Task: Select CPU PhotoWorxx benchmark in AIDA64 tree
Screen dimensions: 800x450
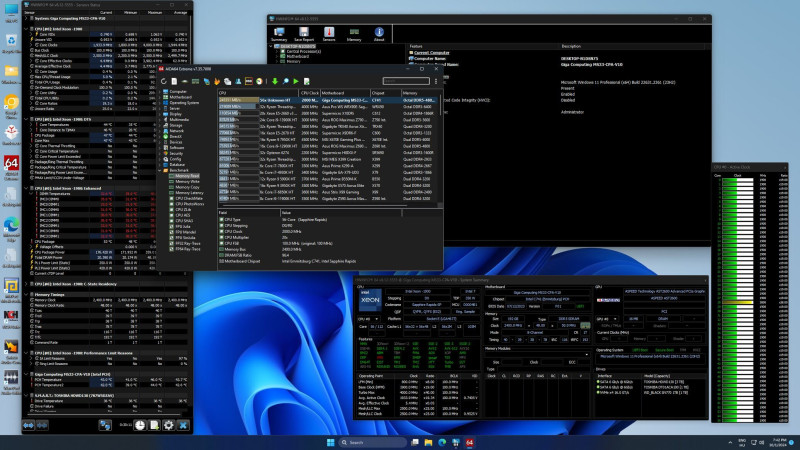Action: (x=189, y=204)
